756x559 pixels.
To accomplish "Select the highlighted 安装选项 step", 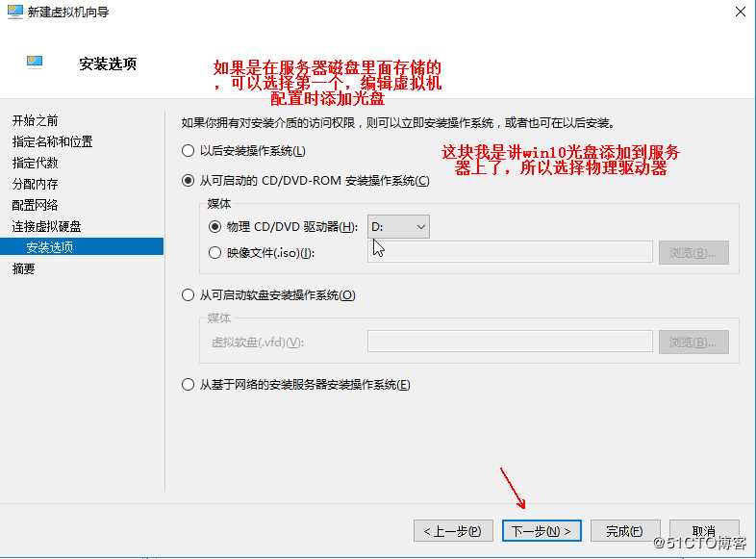I will (82, 247).
